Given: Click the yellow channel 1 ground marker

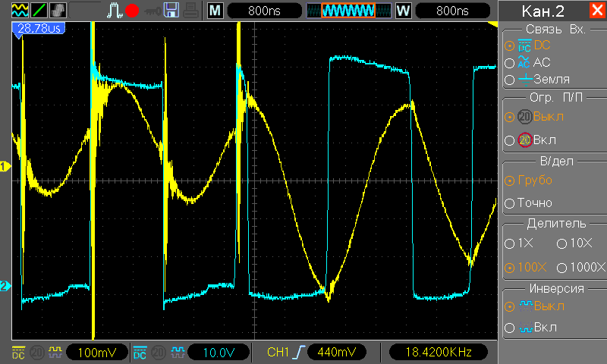Looking at the screenshot, I should coord(5,167).
